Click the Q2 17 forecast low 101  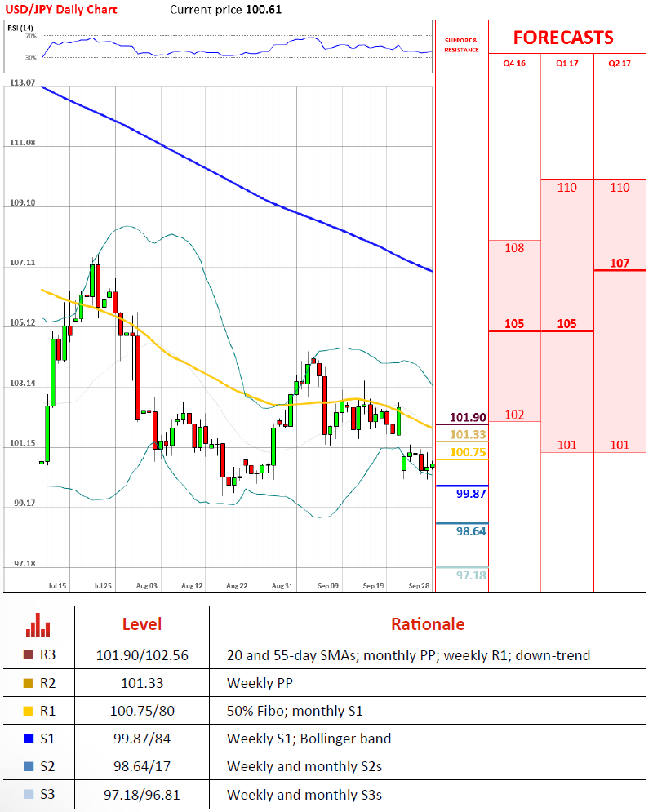pyautogui.click(x=620, y=445)
